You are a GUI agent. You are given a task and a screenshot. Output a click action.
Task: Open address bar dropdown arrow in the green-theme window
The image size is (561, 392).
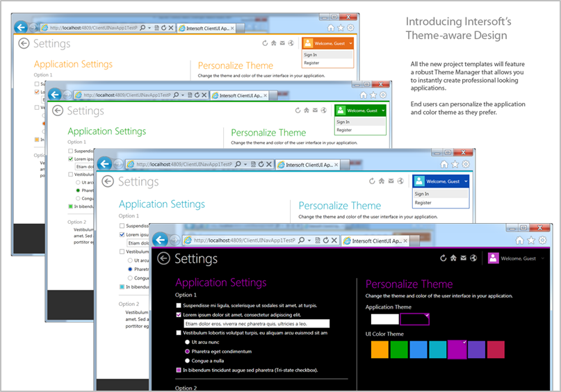[182, 95]
